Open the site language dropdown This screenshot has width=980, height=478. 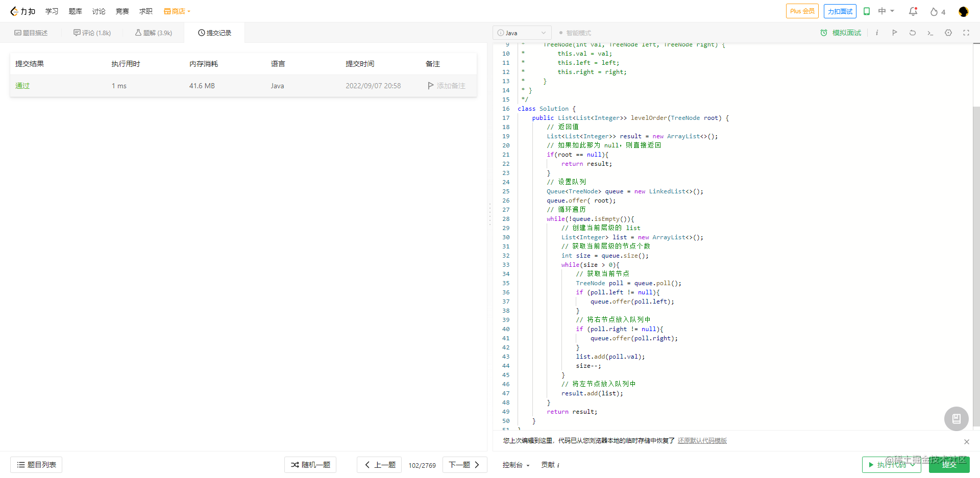[x=886, y=11]
